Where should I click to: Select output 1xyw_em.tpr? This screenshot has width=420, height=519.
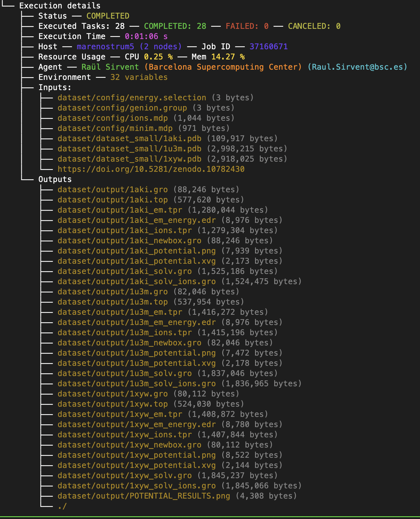[x=120, y=414]
